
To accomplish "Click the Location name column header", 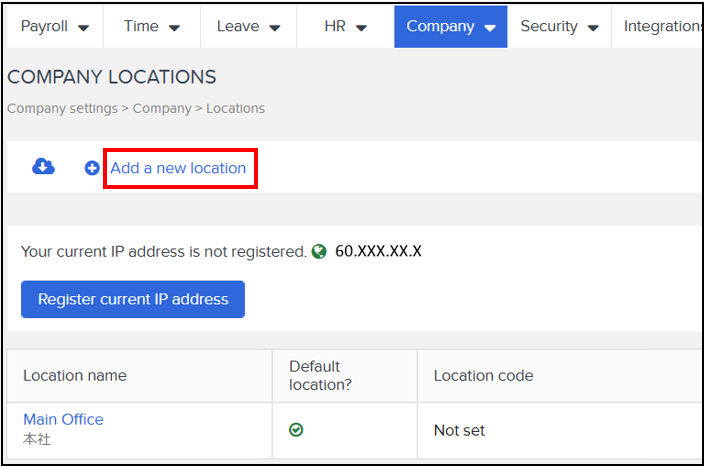I will [75, 375].
